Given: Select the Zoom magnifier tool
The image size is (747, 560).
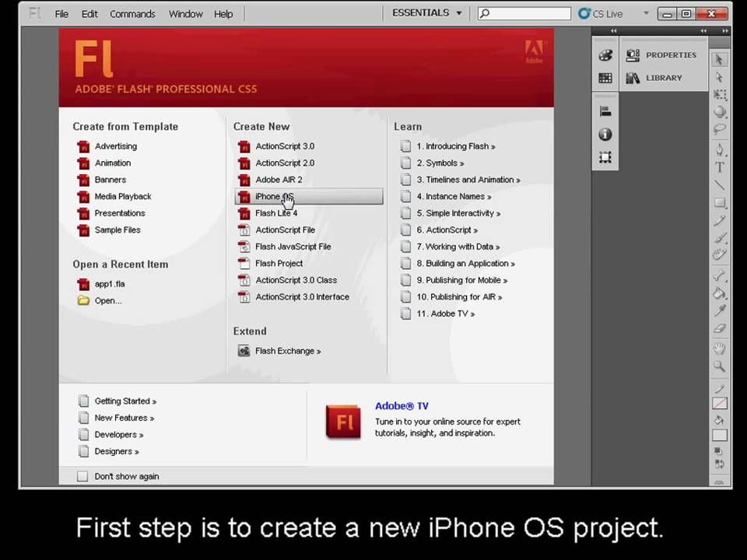Looking at the screenshot, I should pyautogui.click(x=719, y=366).
